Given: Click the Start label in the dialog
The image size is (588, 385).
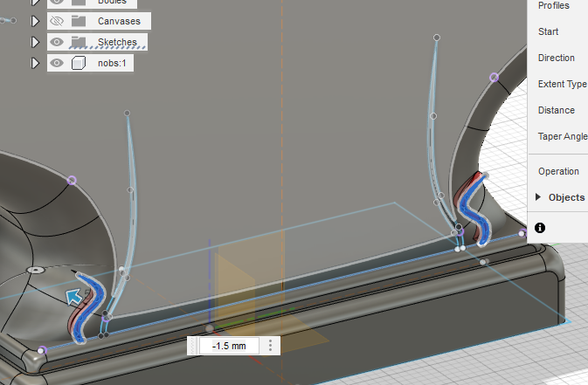Looking at the screenshot, I should click(549, 31).
